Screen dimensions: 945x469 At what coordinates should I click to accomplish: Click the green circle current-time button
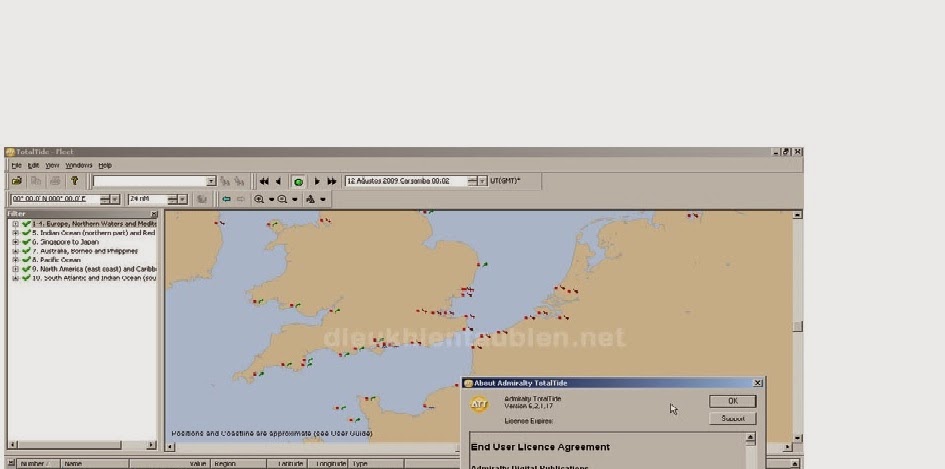[298, 181]
